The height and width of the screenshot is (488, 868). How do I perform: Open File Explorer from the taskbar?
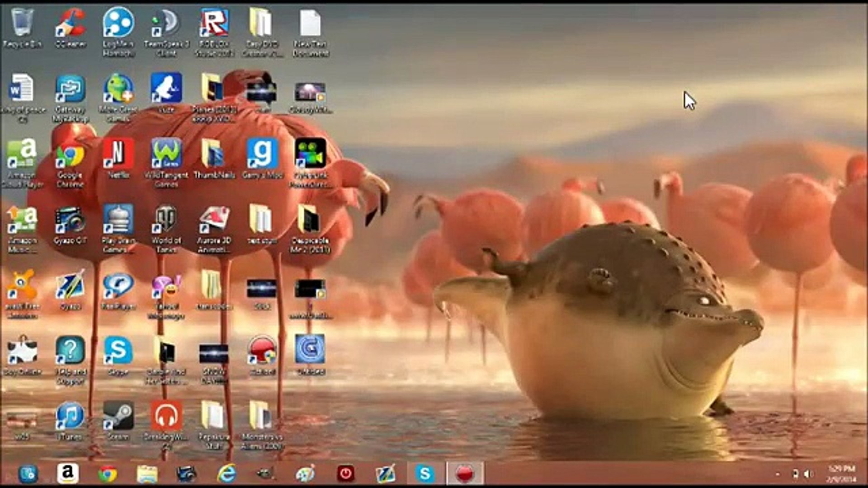tap(147, 473)
